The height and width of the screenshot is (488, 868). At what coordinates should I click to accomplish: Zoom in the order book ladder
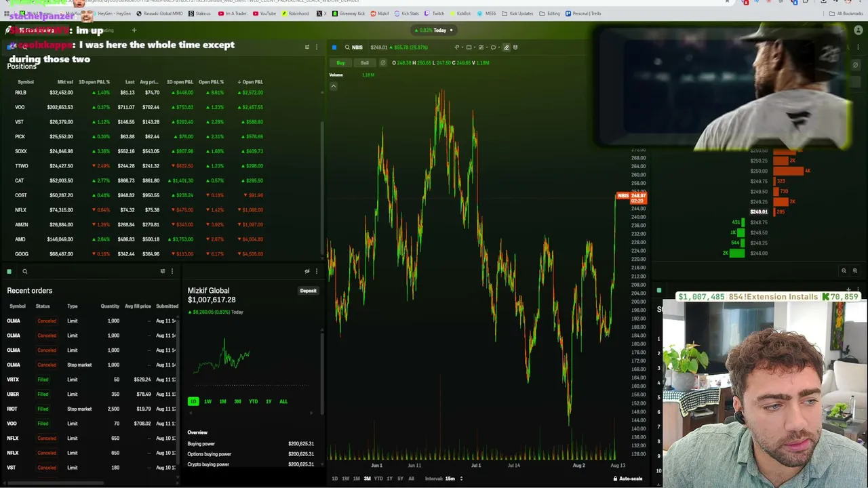(854, 271)
